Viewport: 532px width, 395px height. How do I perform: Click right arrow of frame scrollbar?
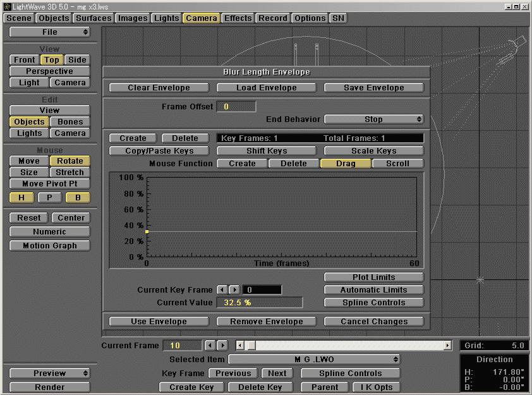coord(448,346)
